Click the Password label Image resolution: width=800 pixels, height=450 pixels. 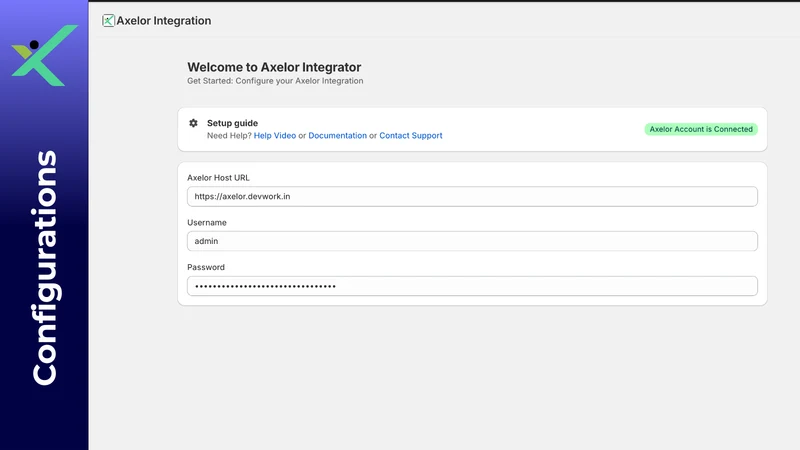coord(206,267)
